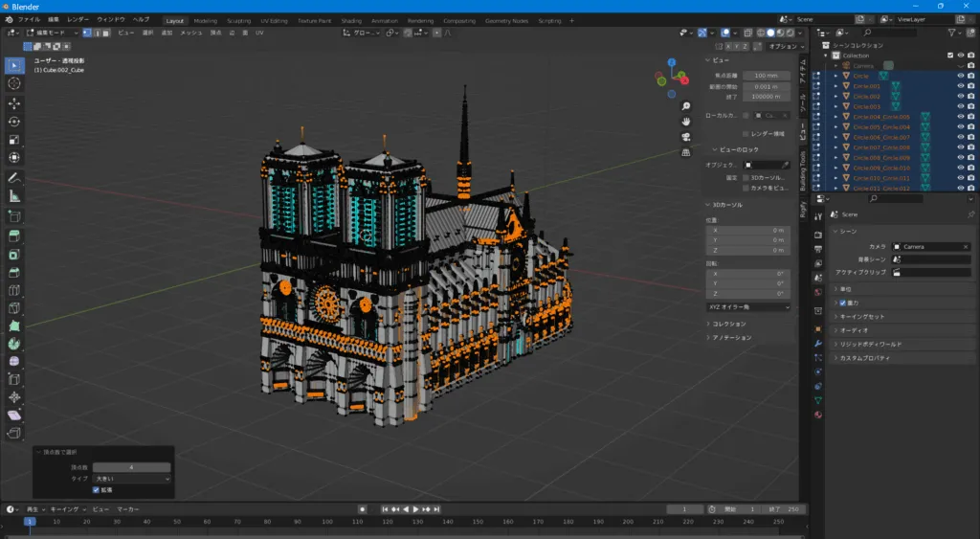
Task: Open the Render properties tab icon
Action: (x=818, y=235)
